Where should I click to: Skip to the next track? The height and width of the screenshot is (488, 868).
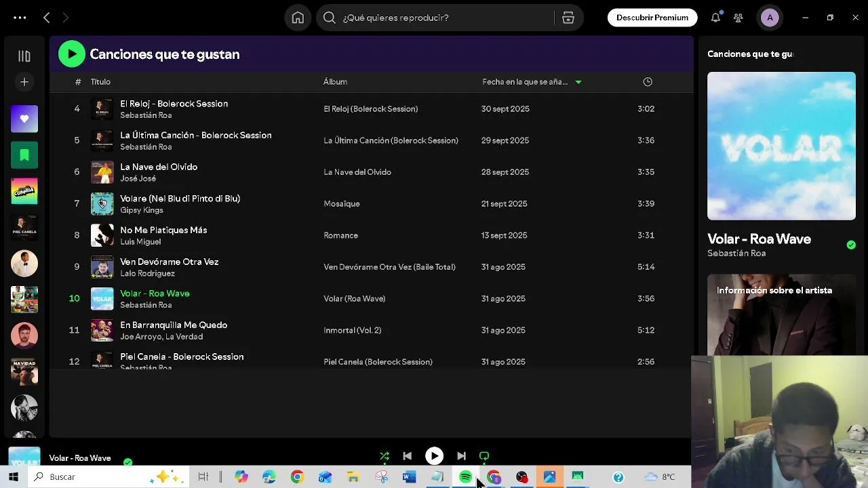click(461, 456)
